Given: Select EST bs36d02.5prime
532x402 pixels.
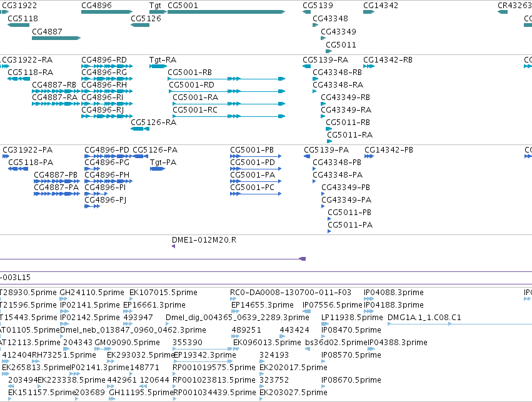Looking at the screenshot, I should point(336,343).
